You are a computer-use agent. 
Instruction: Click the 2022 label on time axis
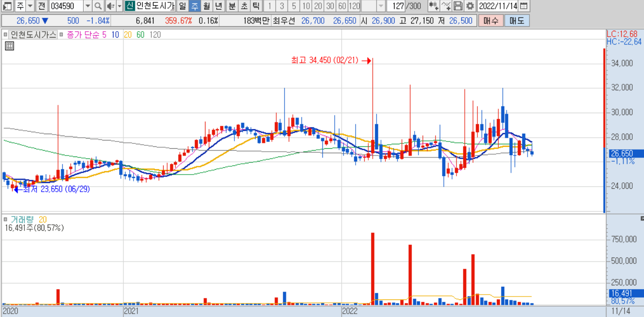(350, 311)
